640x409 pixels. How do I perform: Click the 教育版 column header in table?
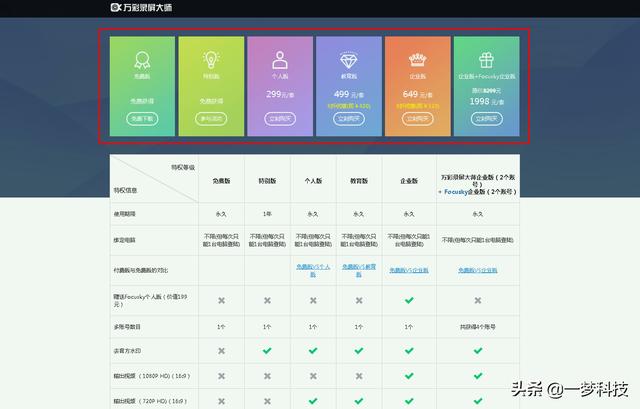(359, 181)
